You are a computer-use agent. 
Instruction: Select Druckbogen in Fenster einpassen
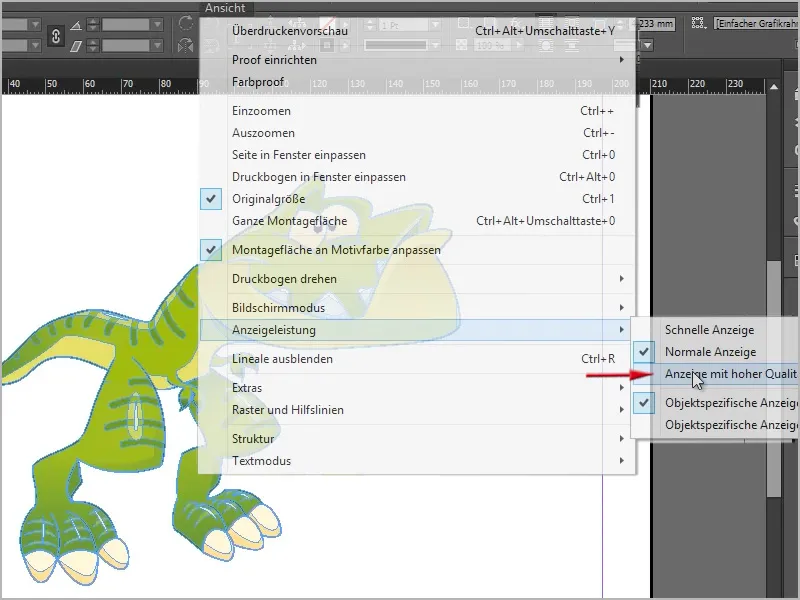(x=417, y=177)
